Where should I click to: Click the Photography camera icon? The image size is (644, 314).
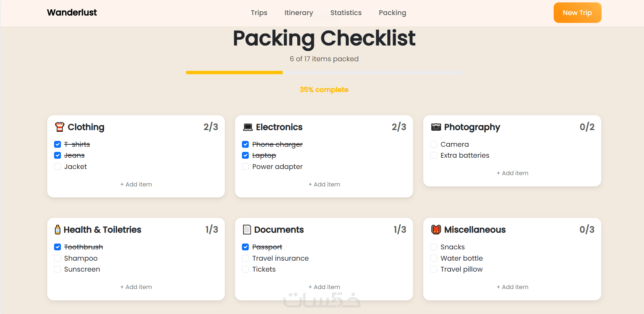pyautogui.click(x=436, y=127)
